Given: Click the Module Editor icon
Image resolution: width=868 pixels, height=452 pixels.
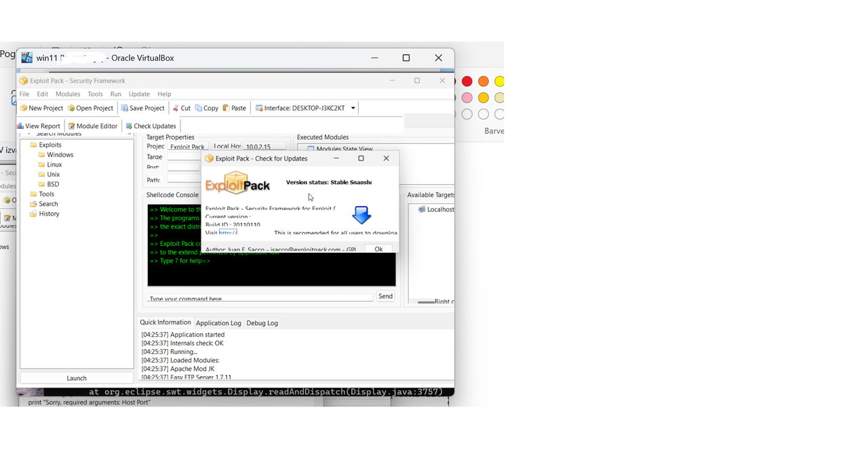Looking at the screenshot, I should click(72, 126).
